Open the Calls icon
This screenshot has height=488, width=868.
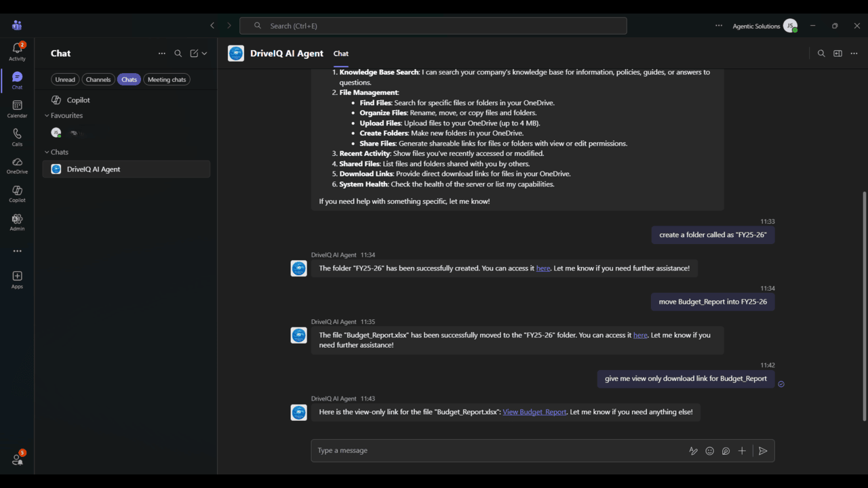coord(17,137)
